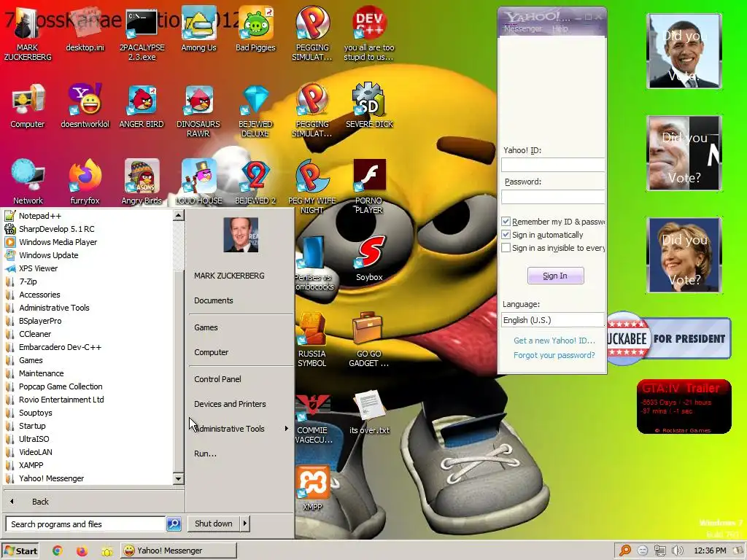Open the Dev-C++ shortcut labeled 'you all are too stupid'

click(369, 34)
